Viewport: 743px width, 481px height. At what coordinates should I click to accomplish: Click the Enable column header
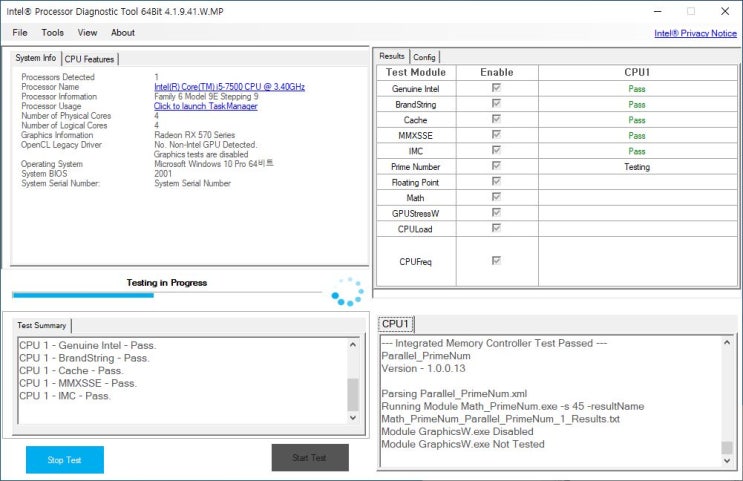pyautogui.click(x=497, y=73)
